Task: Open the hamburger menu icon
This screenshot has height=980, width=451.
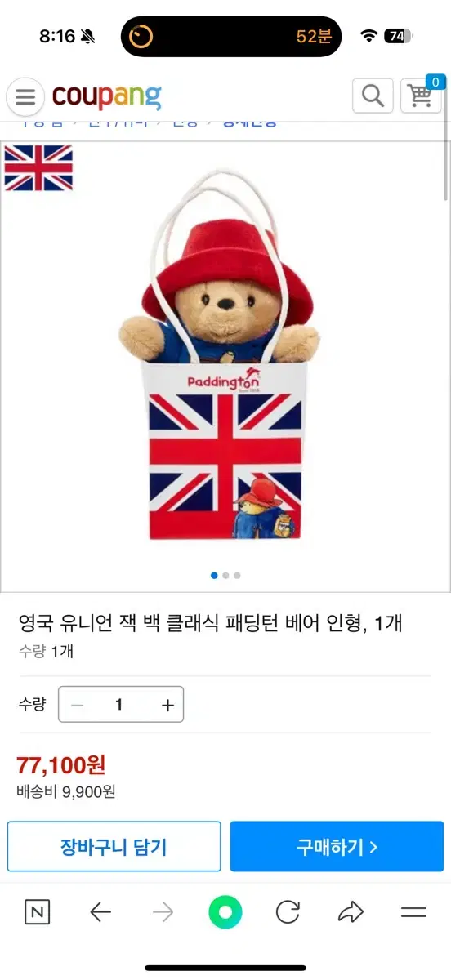Action: (x=25, y=97)
